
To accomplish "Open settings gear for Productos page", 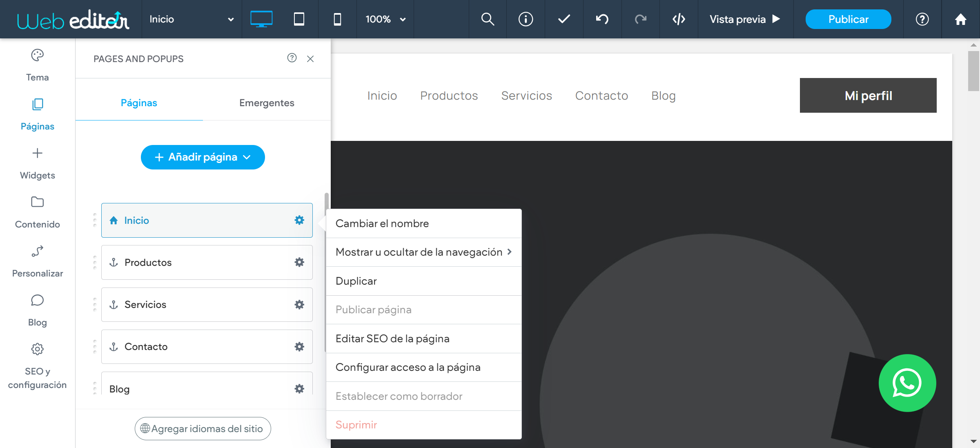I will click(x=299, y=262).
